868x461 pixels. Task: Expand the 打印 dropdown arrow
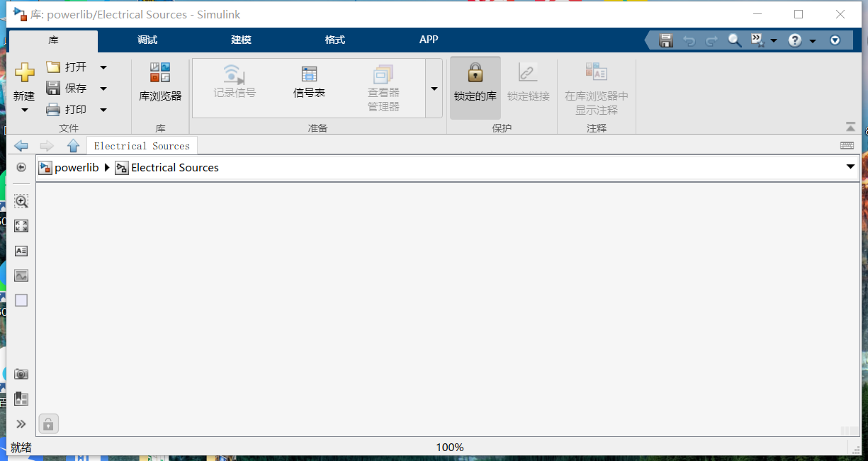tap(103, 110)
